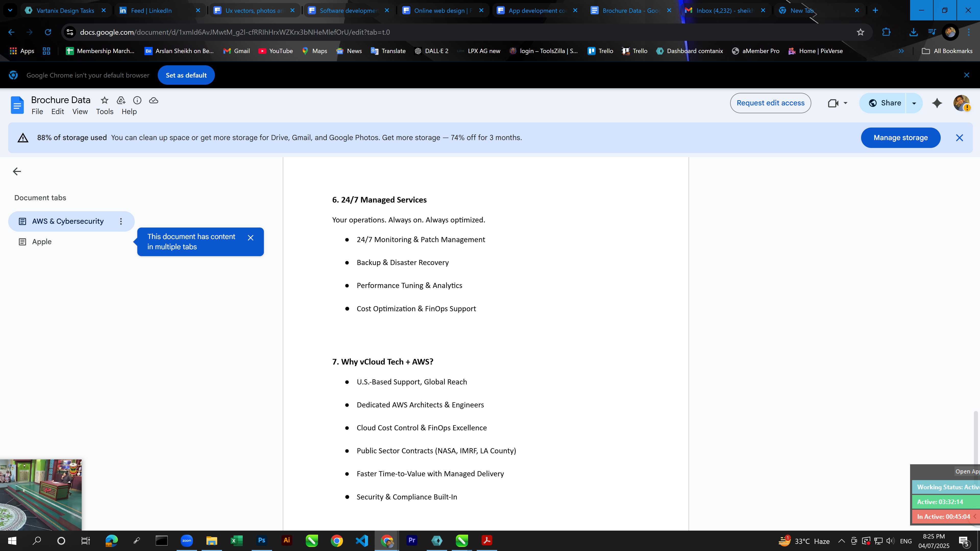Click Set as default button

186,75
